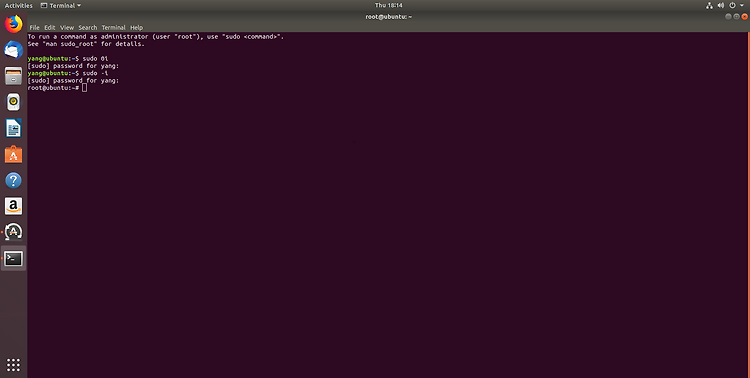Image resolution: width=750 pixels, height=378 pixels.
Task: Open the clock showing Thu 18:14
Action: pyautogui.click(x=388, y=5)
